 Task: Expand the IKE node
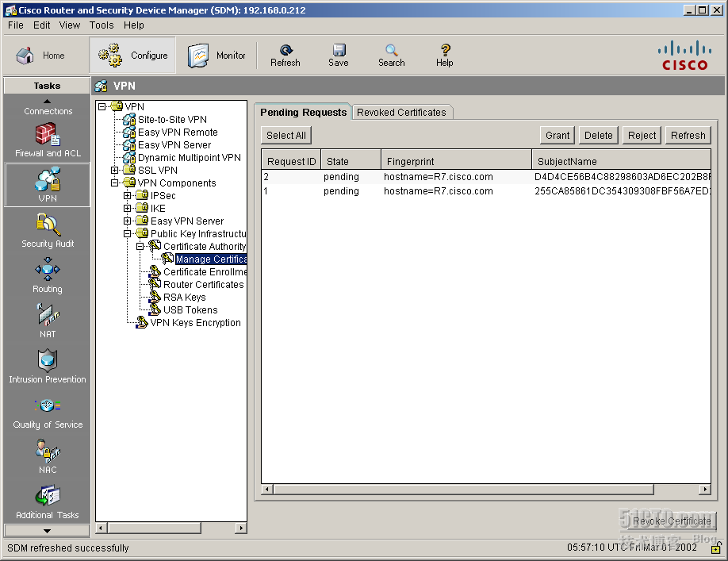click(127, 208)
